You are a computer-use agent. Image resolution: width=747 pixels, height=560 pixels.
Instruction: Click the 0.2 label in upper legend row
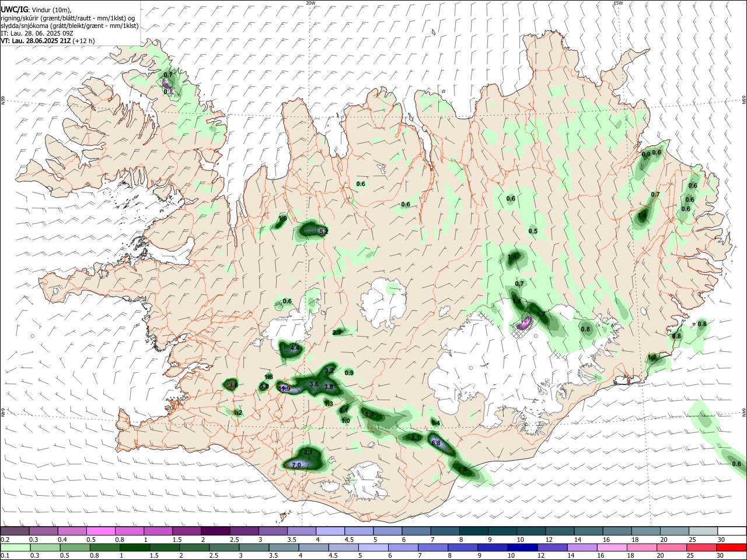[x=5, y=540]
